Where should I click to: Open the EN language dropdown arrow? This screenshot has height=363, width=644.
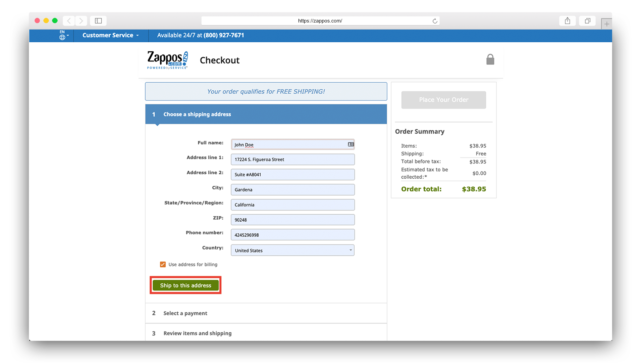coord(68,36)
